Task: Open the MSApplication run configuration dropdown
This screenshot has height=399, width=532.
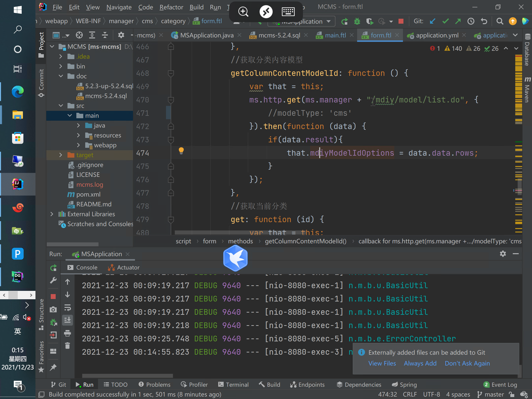Action: pos(329,21)
